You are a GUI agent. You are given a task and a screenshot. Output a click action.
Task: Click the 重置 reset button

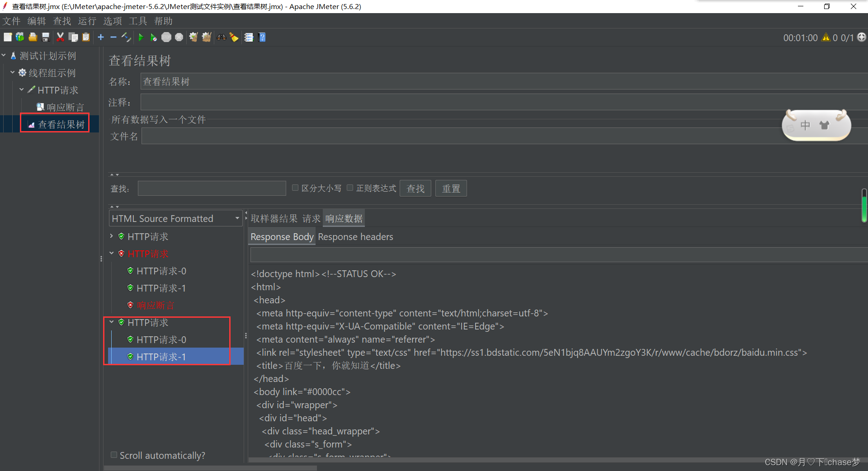[x=451, y=188]
